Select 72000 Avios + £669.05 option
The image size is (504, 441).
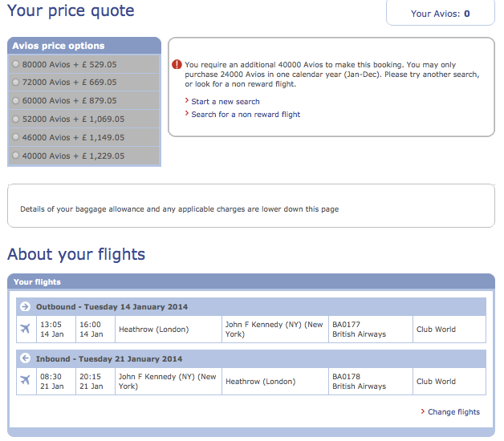[16, 83]
